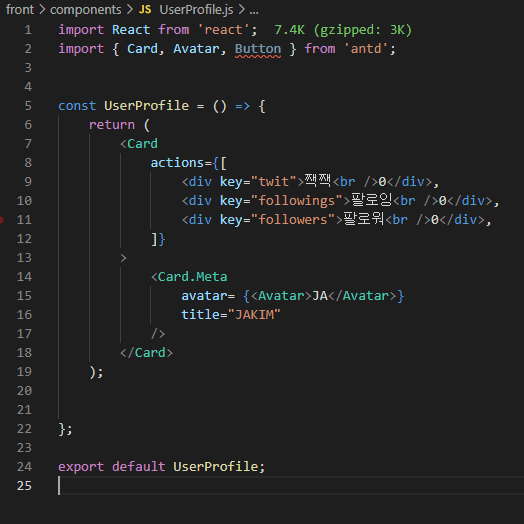The image size is (524, 524).
Task: Click the "followings" key string
Action: 297,201
